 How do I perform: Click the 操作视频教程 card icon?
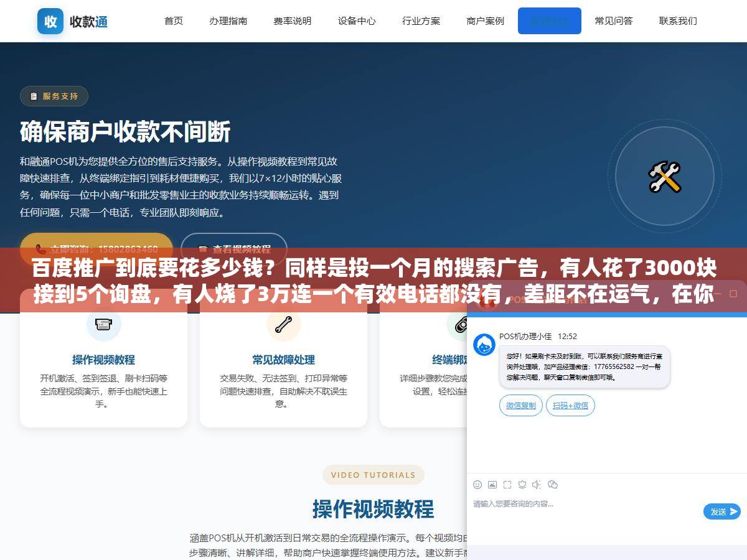(103, 324)
